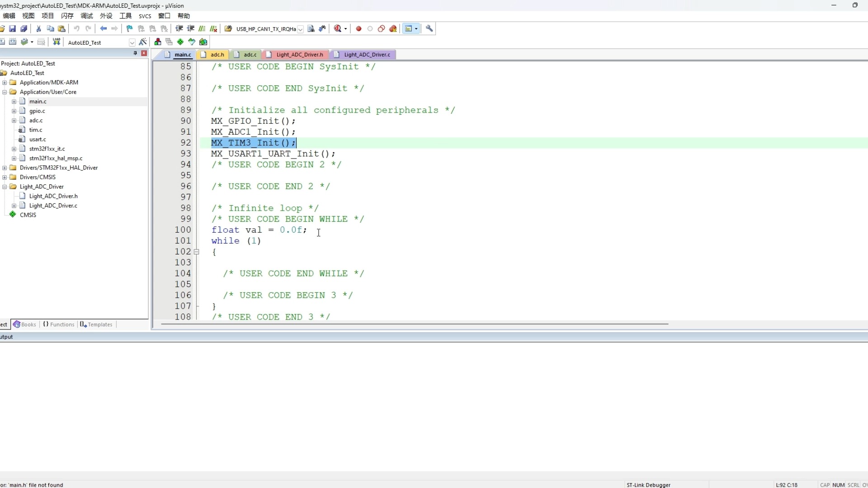This screenshot has height=488, width=868.
Task: Open the find text combo dropdown arrow
Action: click(300, 29)
